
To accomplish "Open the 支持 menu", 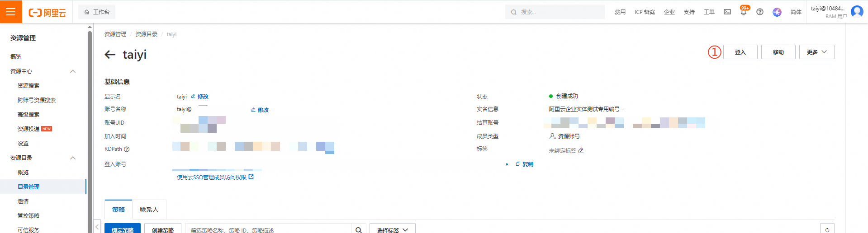I will tap(689, 12).
